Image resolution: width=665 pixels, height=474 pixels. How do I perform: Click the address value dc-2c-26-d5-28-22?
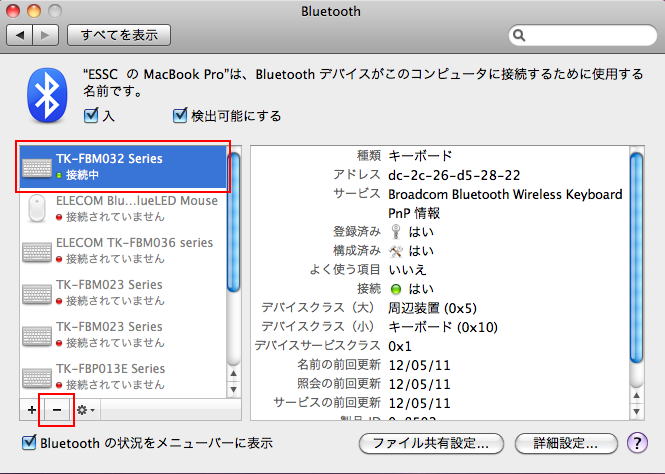pos(454,175)
